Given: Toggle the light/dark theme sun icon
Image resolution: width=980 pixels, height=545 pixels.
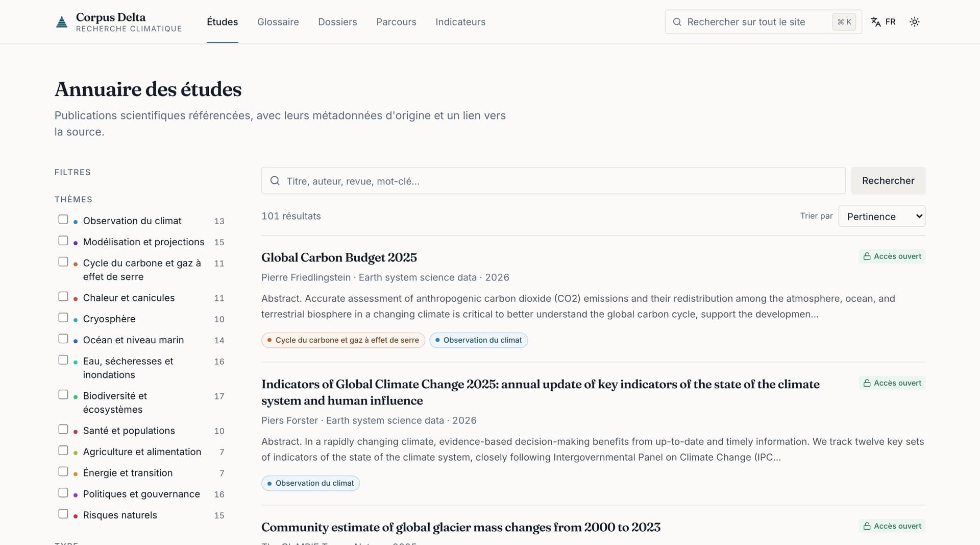Looking at the screenshot, I should pos(915,22).
